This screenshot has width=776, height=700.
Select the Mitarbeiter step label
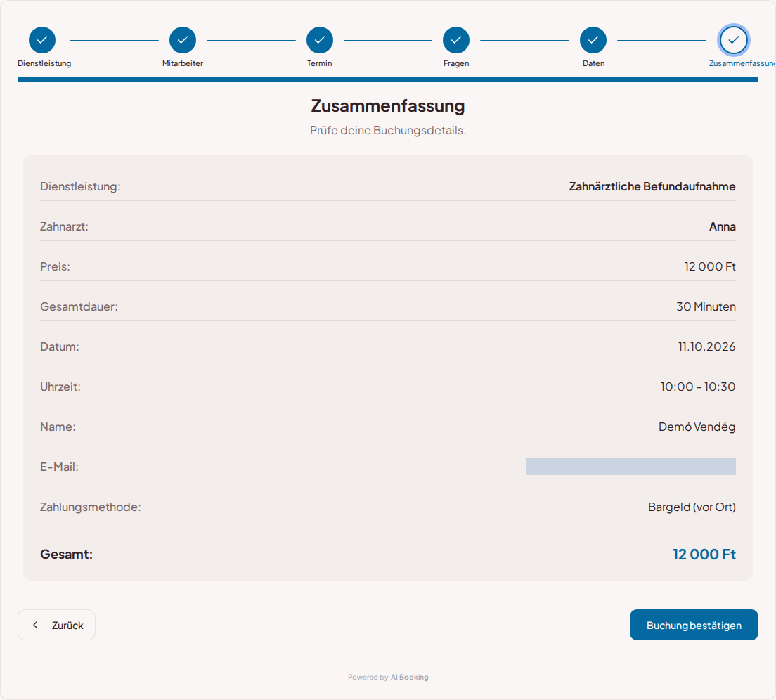tap(183, 63)
